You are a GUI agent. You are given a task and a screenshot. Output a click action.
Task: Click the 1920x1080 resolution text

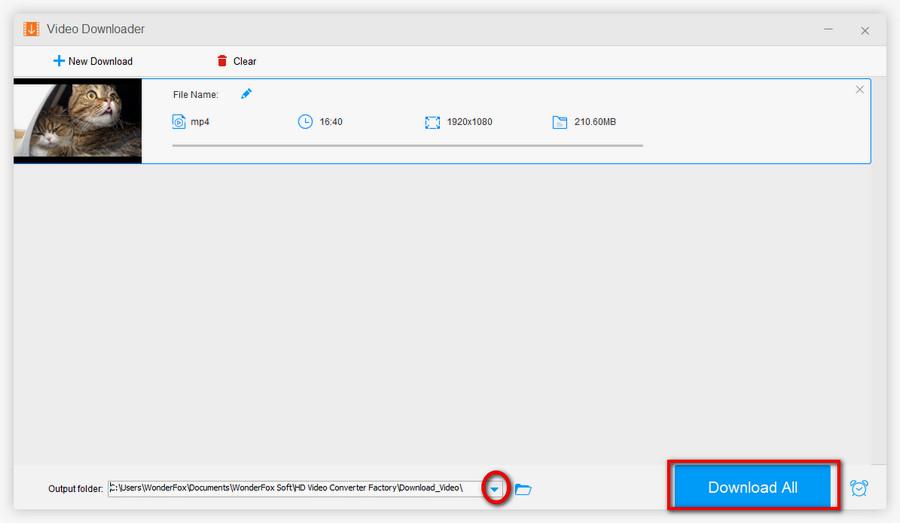pyautogui.click(x=470, y=122)
